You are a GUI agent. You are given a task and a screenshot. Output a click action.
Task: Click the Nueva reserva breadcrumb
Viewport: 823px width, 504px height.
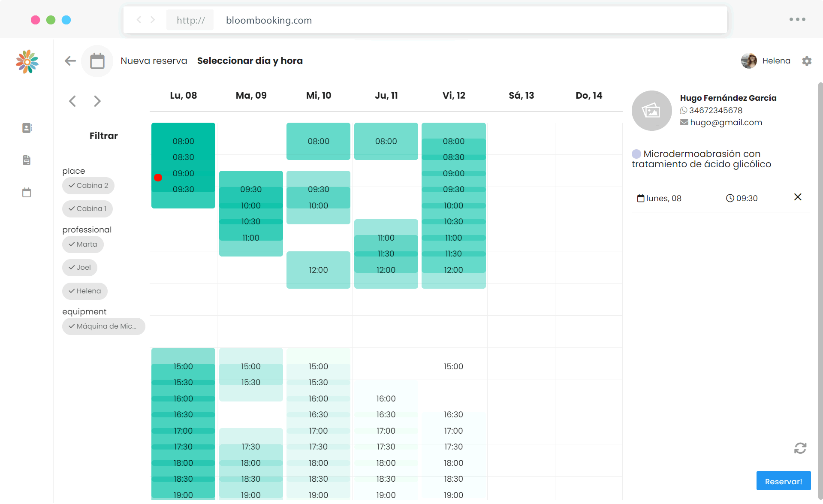coord(154,61)
